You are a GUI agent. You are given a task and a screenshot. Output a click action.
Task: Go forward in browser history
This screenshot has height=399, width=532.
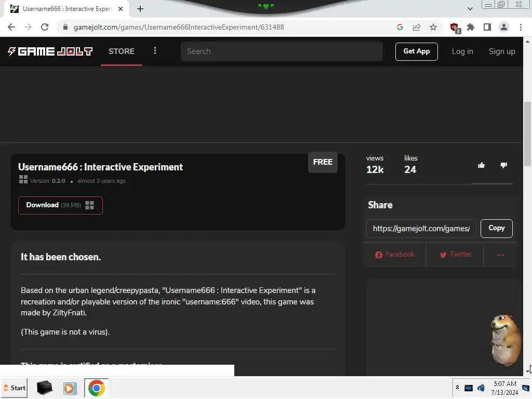click(28, 27)
